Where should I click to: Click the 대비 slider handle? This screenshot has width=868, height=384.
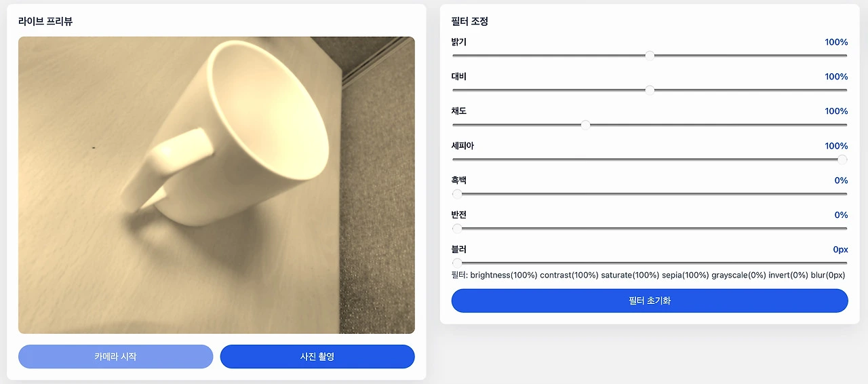click(x=650, y=90)
